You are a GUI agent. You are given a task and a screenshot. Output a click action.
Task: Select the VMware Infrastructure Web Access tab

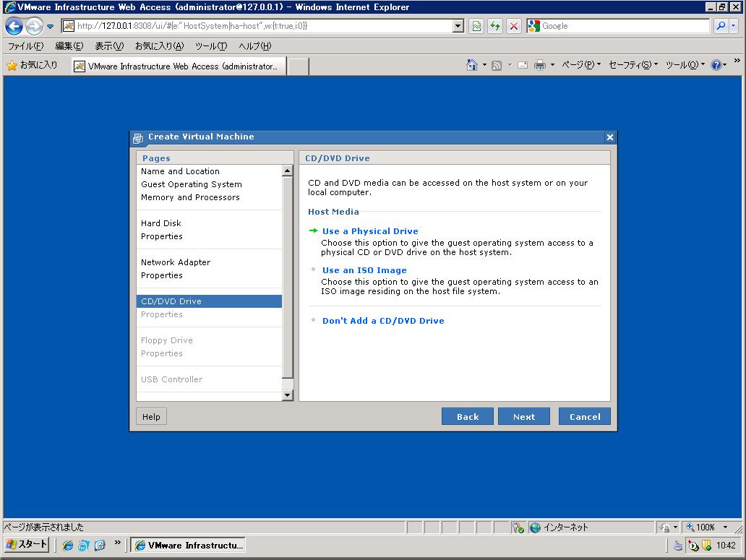click(x=179, y=66)
